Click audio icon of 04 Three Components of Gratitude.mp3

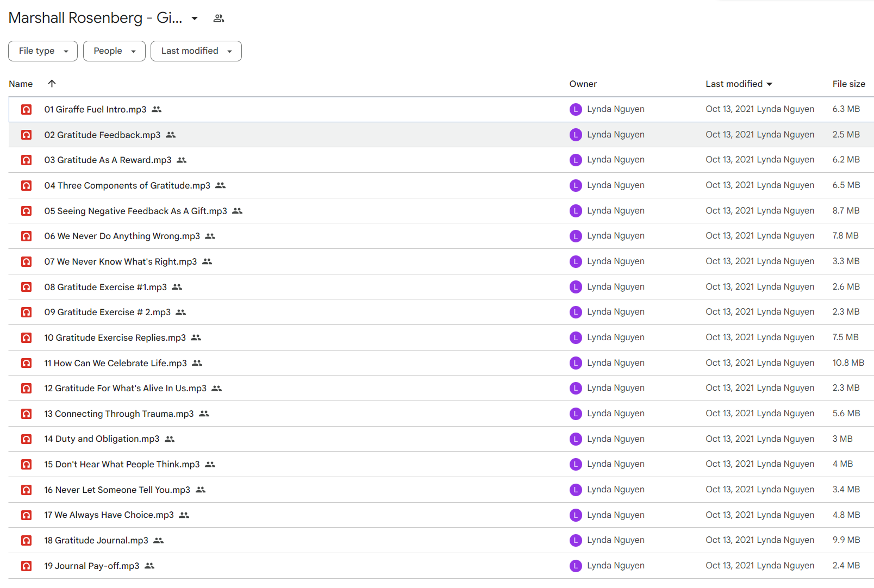tap(26, 185)
